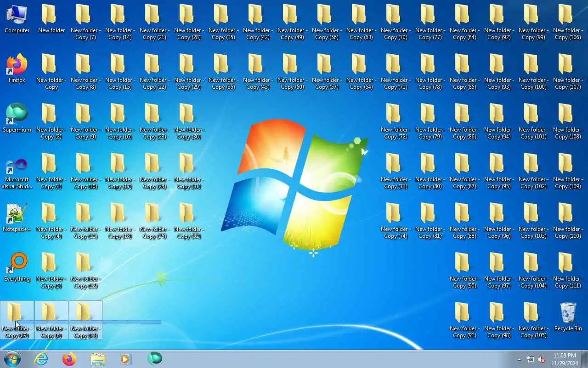Select the Everything search shortcut on the desktop
This screenshot has width=588, height=368.
click(x=17, y=268)
